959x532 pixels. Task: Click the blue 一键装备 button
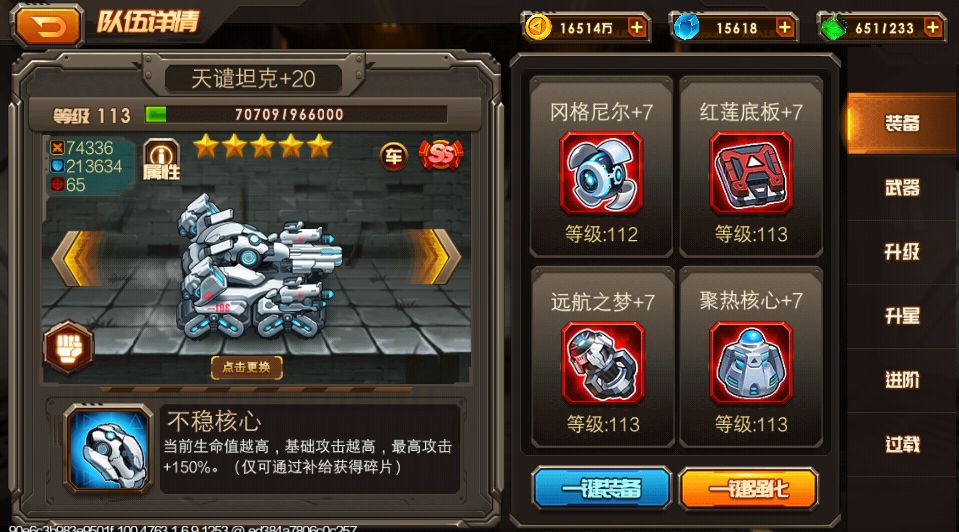[x=602, y=489]
